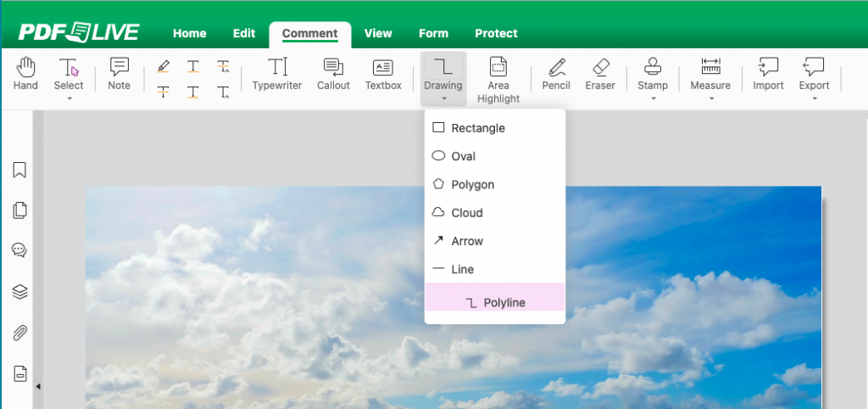868x409 pixels.
Task: Expand the Stamp dropdown arrow
Action: [653, 98]
